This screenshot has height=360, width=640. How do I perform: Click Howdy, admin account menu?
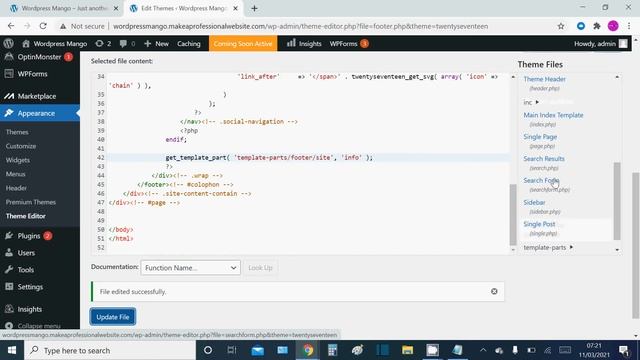[x=600, y=43]
